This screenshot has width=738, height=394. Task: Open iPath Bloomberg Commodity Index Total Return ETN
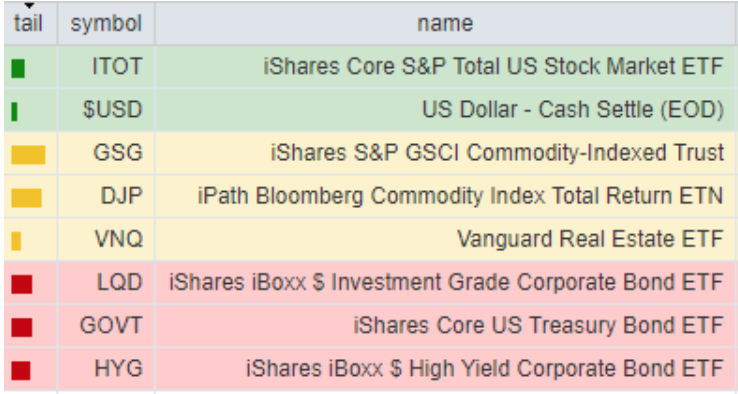pyautogui.click(x=460, y=196)
